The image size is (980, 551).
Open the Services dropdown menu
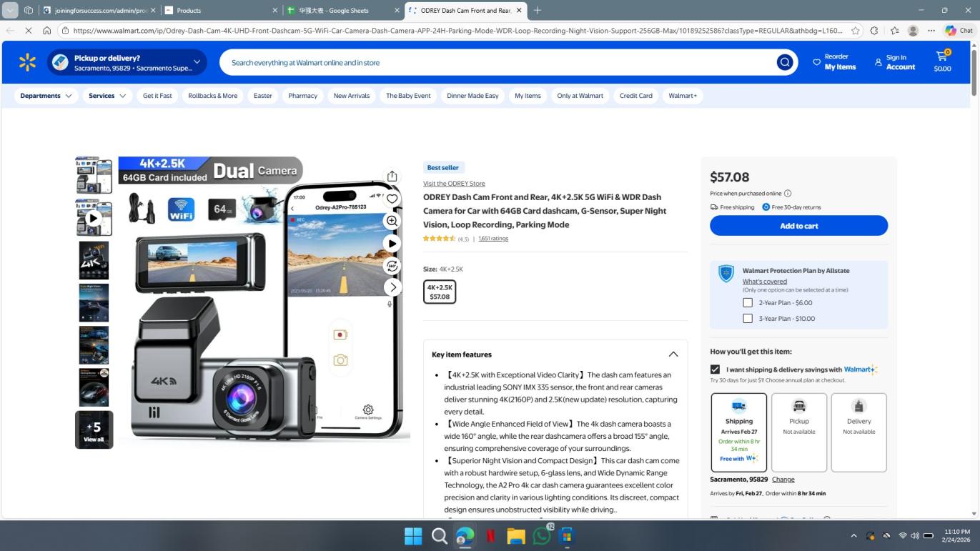(x=107, y=96)
